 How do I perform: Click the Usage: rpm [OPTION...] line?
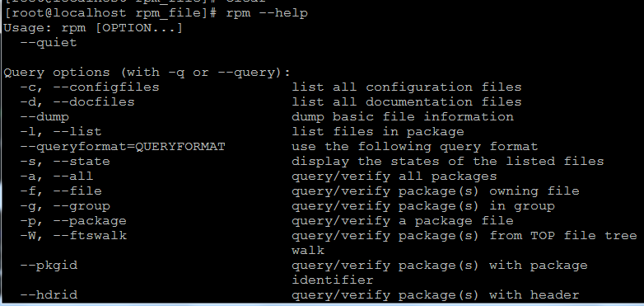[x=93, y=28]
